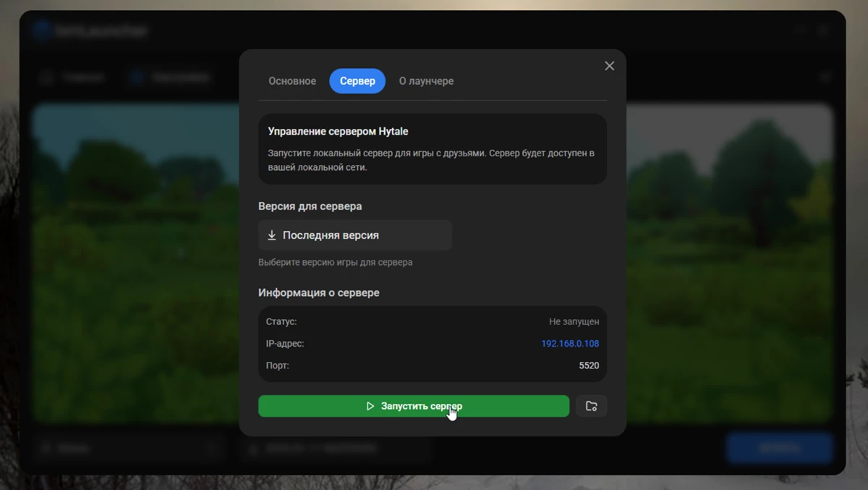The width and height of the screenshot is (868, 490).
Task: Open the blurred bottom-left dropdown in launcher
Action: [x=127, y=448]
